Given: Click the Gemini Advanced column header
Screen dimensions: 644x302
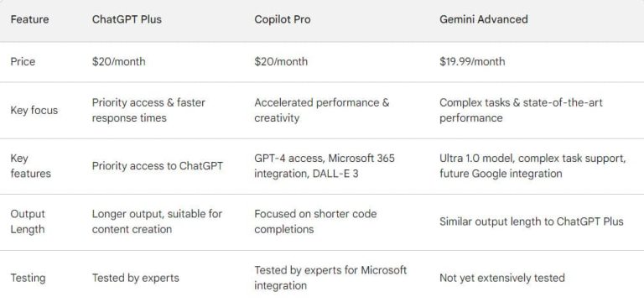Looking at the screenshot, I should point(483,19).
